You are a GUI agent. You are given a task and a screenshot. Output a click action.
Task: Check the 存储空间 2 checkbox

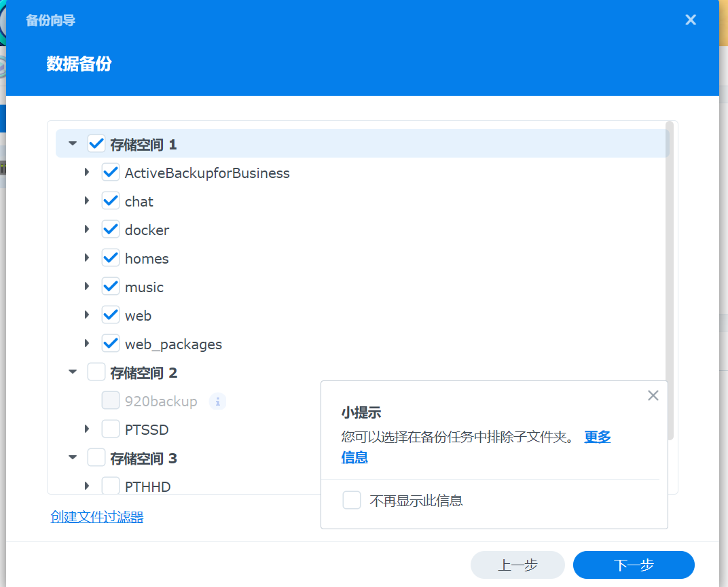pyautogui.click(x=96, y=372)
